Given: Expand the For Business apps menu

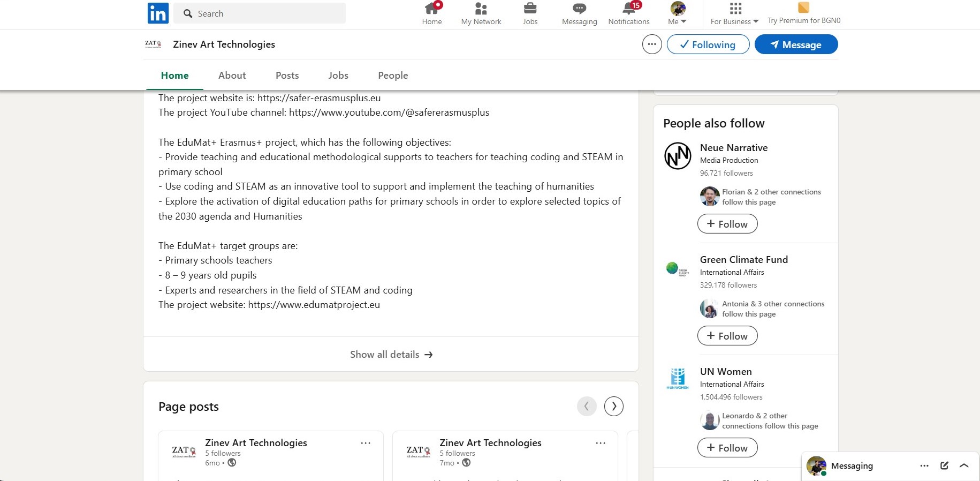Looking at the screenshot, I should click(x=735, y=14).
